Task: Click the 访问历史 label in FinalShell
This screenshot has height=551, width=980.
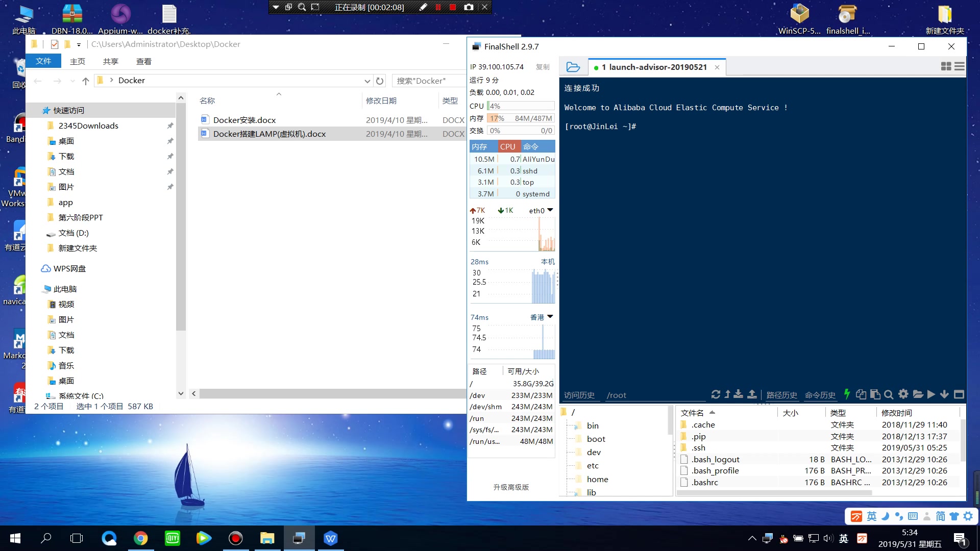Action: (x=579, y=395)
